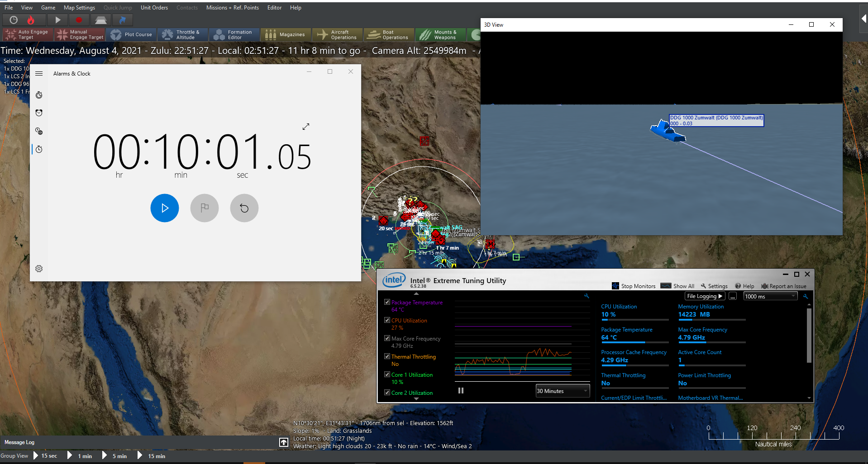Toggle the Max Core Frequency checkbox
Image resolution: width=868 pixels, height=464 pixels.
tap(387, 338)
